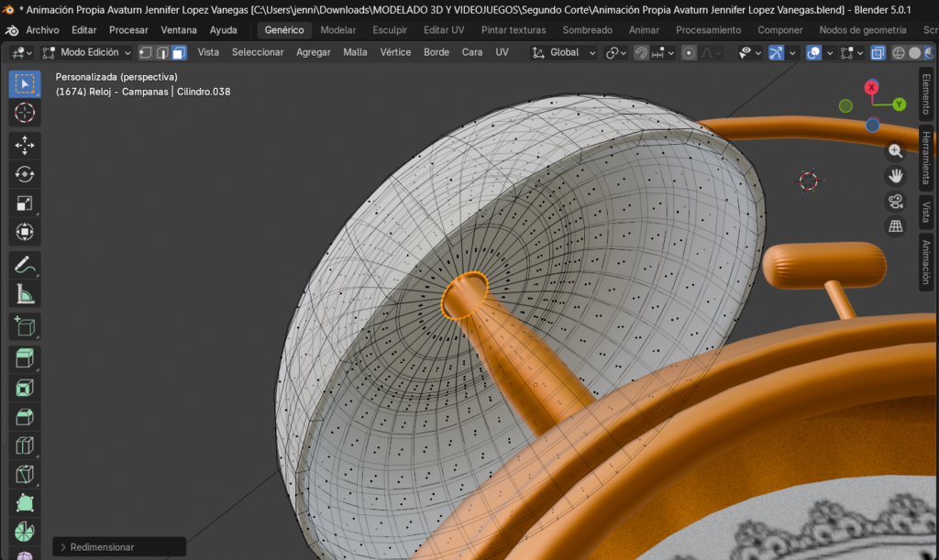Open the Vértice header menu
Screen dimensions: 939x560
pos(395,52)
